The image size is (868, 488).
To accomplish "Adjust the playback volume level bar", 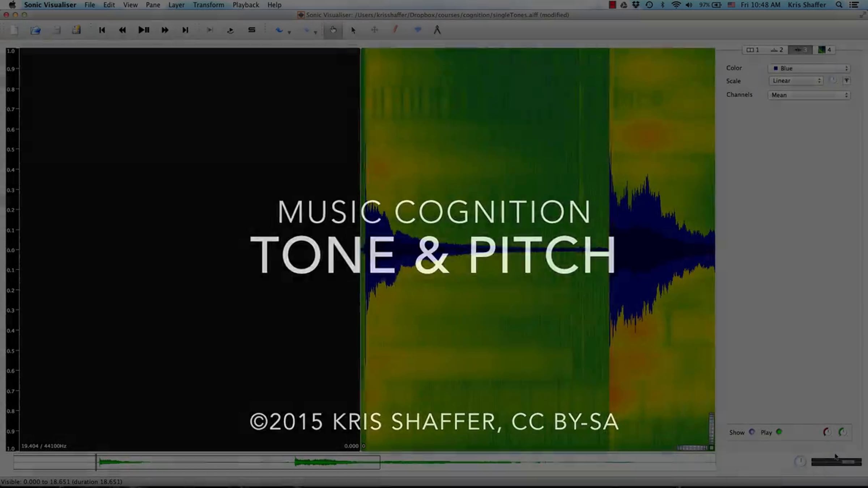I will [x=836, y=462].
